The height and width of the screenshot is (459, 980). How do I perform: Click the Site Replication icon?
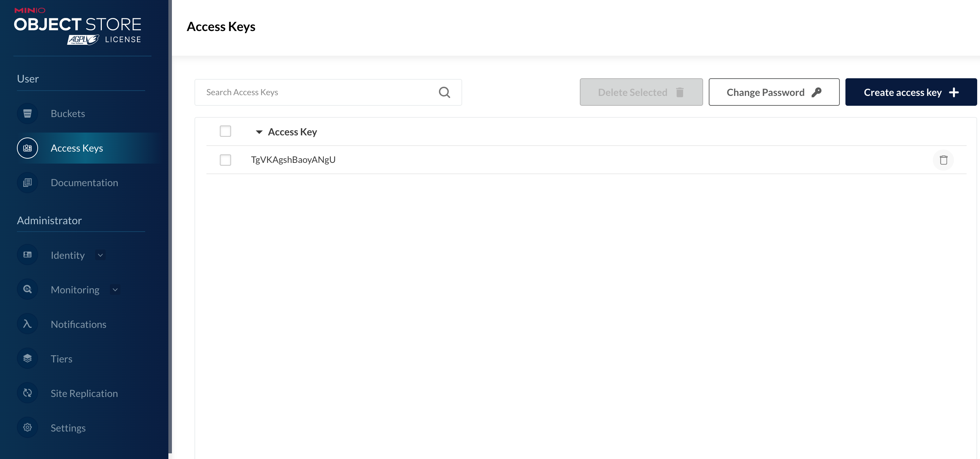pyautogui.click(x=27, y=393)
